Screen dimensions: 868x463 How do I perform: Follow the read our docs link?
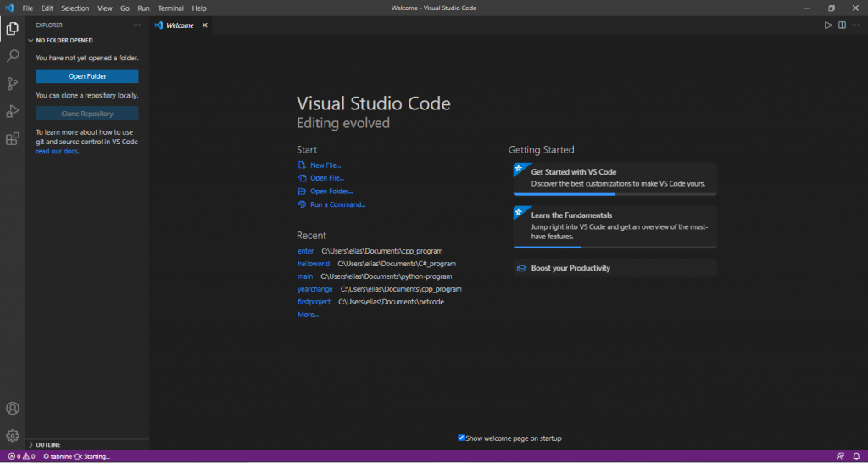coord(57,151)
